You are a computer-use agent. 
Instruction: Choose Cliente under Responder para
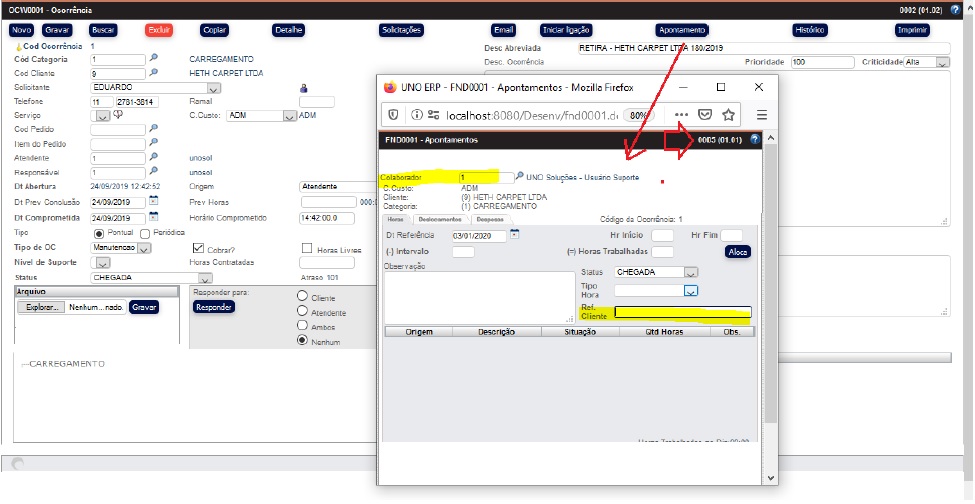[x=303, y=297]
